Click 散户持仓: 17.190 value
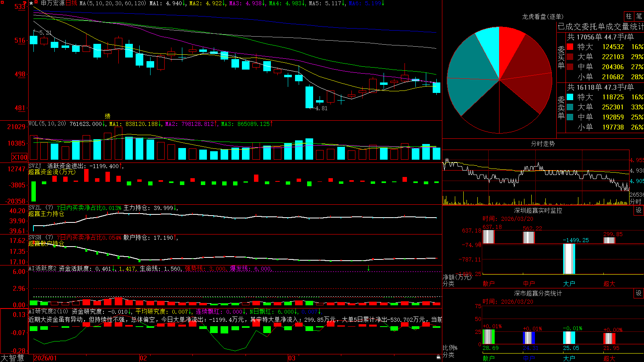This screenshot has width=644, height=362. 148,238
